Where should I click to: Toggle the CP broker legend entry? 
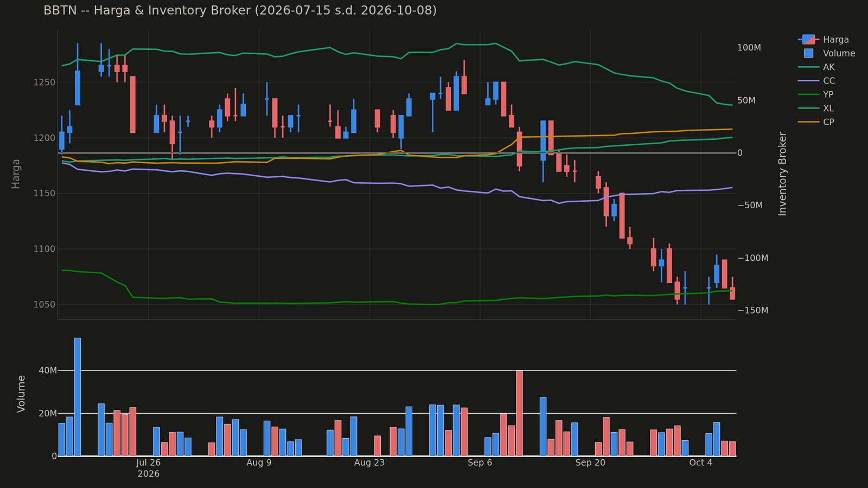click(816, 122)
